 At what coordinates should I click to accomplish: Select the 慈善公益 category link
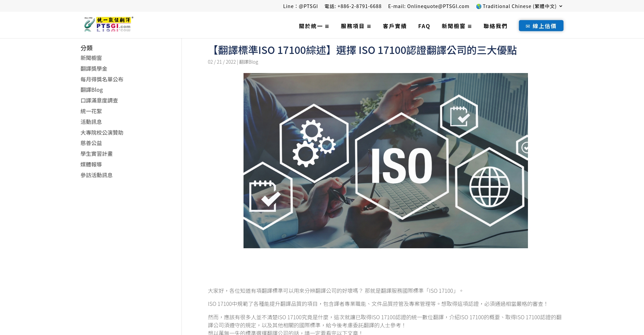[91, 143]
